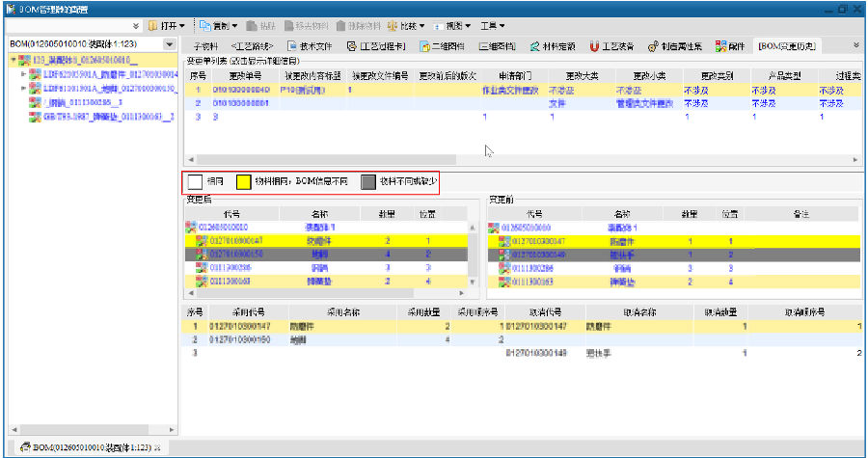868x458 pixels.
Task: Click the 备注 header in 变更前 panel
Action: 801,214
